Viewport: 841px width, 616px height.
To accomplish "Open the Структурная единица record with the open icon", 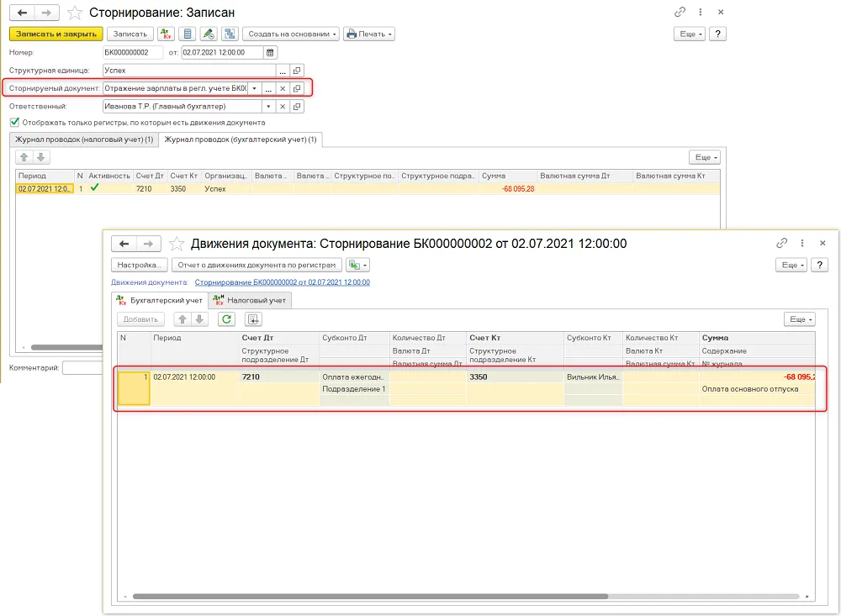I will pyautogui.click(x=297, y=71).
